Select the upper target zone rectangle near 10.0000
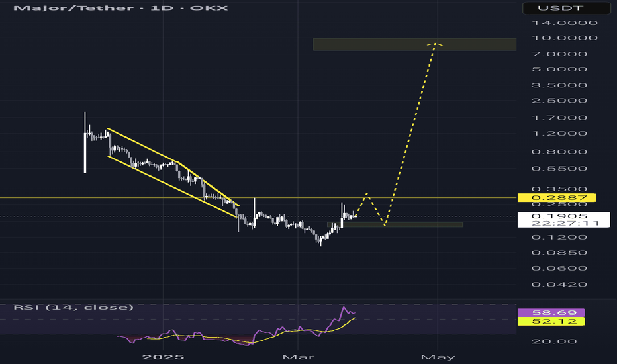The height and width of the screenshot is (364, 617). click(x=414, y=44)
